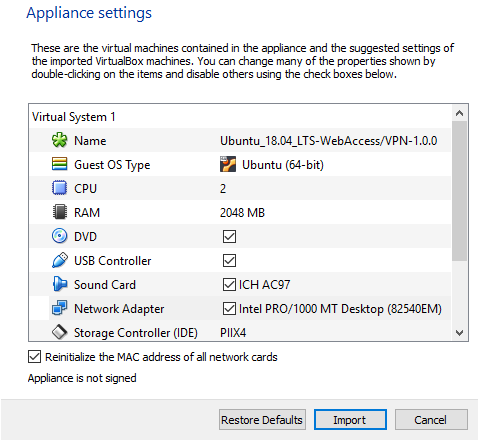Click the Network Adapter monitors icon

[60, 308]
